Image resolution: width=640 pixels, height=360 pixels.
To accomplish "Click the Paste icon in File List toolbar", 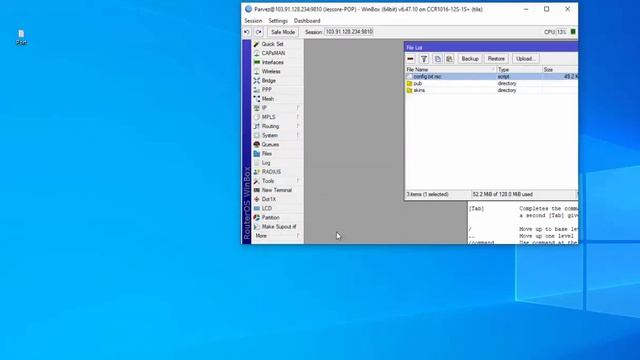I will pos(449,59).
